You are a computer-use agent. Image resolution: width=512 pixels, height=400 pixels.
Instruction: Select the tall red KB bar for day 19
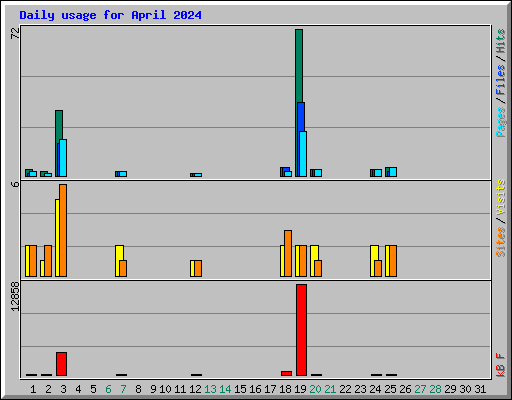(301, 330)
